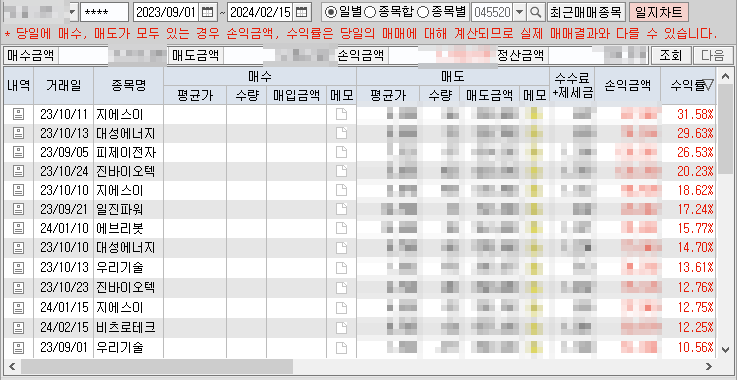Click the horizontal scrollbar thumb

[157, 366]
